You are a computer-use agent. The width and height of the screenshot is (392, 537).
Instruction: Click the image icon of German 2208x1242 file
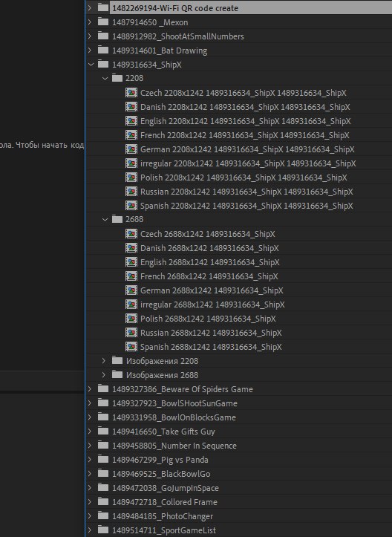pos(131,149)
